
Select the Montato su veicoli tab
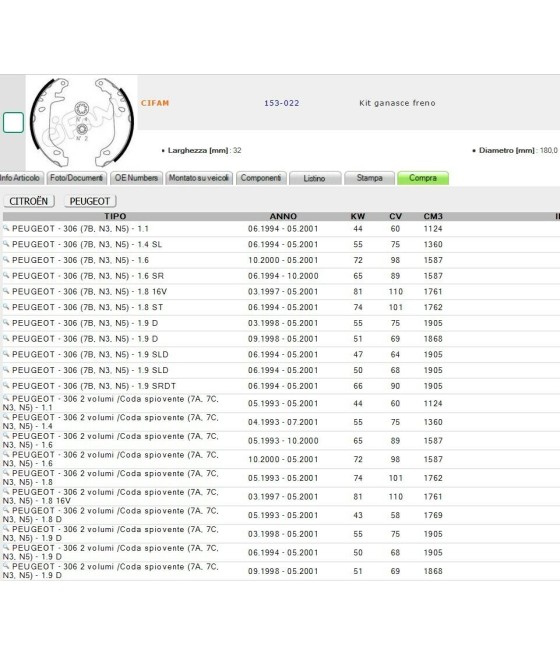[199, 178]
